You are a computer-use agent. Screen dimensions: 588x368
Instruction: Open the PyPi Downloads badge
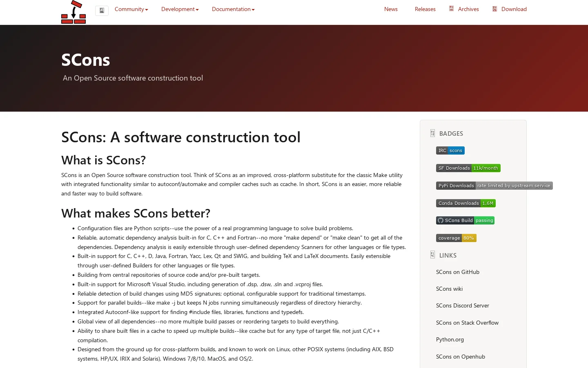click(x=494, y=186)
